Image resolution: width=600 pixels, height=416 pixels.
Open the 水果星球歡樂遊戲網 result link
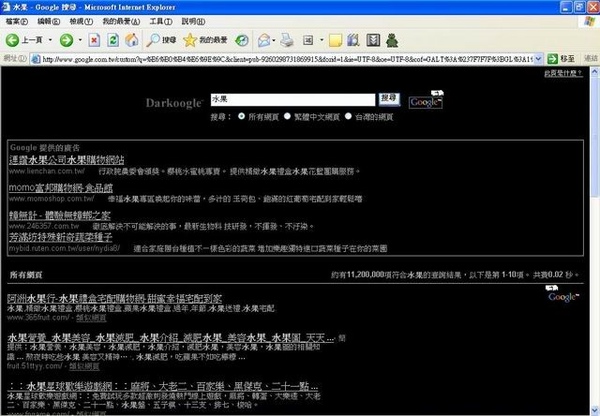(163, 386)
